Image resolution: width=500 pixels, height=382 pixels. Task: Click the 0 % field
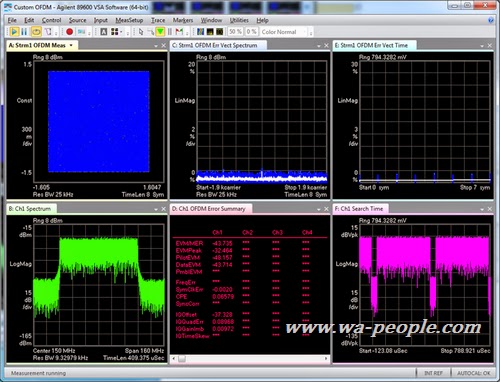click(x=252, y=32)
